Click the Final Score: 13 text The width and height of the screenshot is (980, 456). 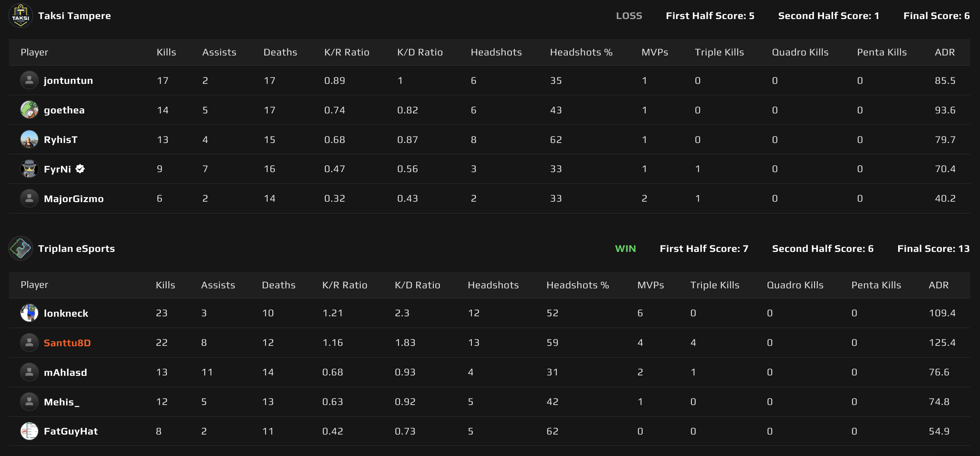click(933, 248)
